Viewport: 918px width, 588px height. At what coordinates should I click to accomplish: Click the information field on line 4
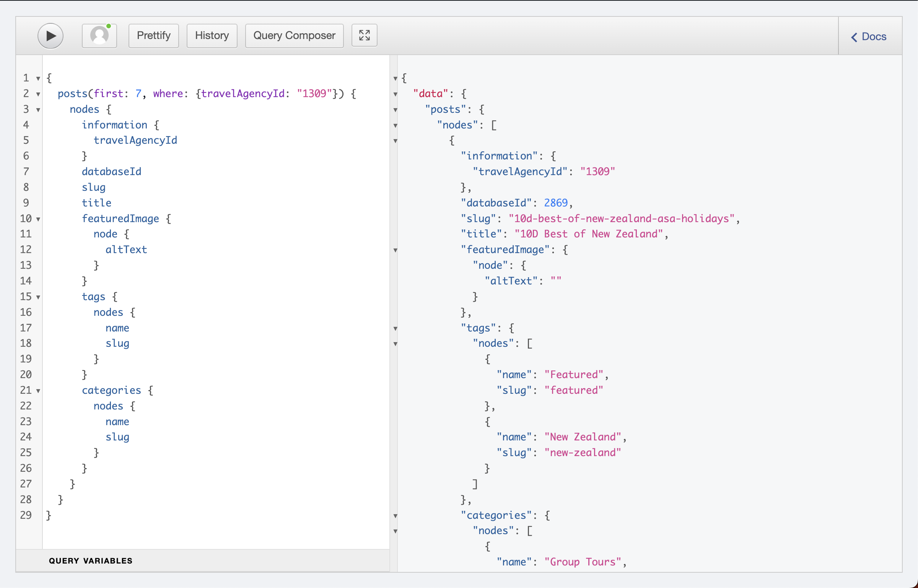tap(115, 125)
